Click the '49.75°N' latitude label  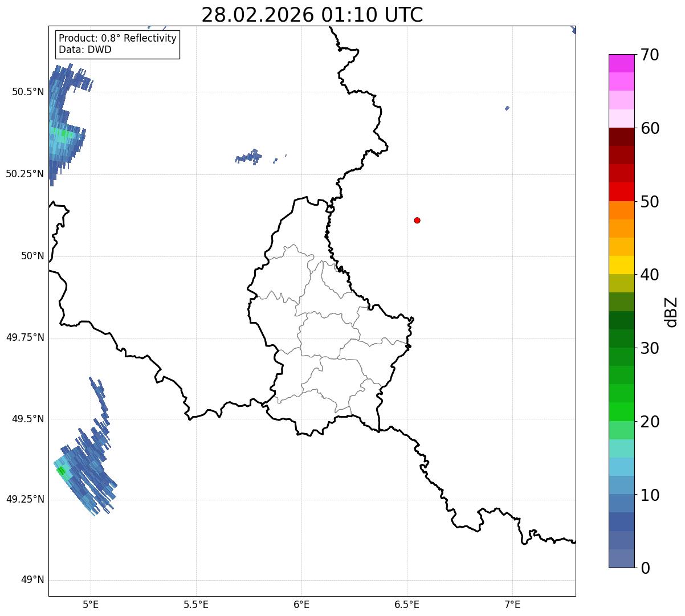25,337
